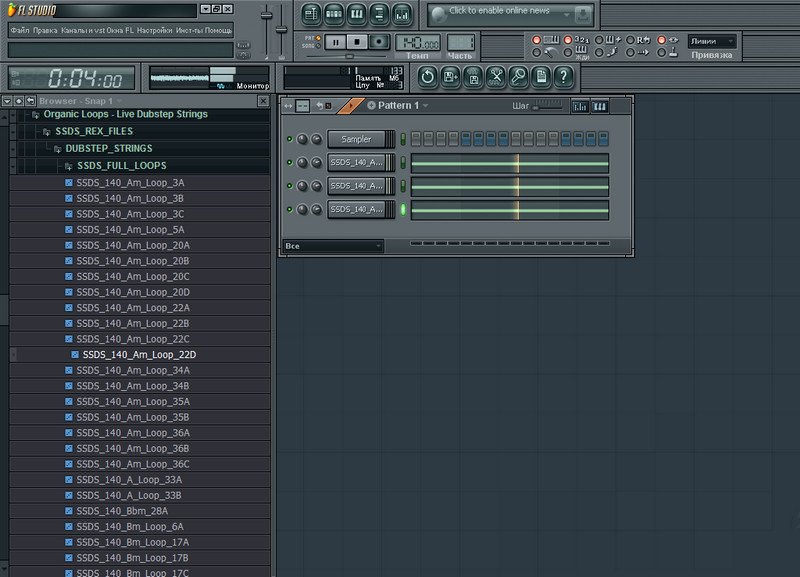
Task: Select the SSDS_140_Am_Loop_34A sample
Action: point(132,370)
